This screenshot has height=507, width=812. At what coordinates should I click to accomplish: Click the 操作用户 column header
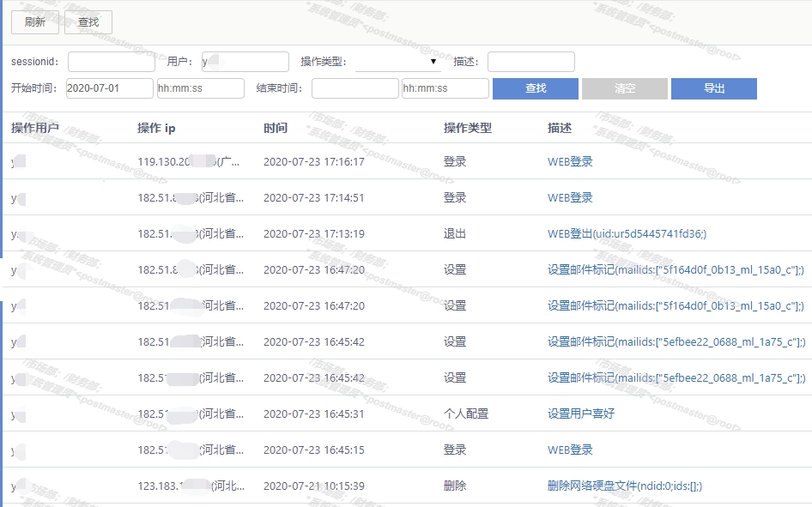(x=35, y=128)
